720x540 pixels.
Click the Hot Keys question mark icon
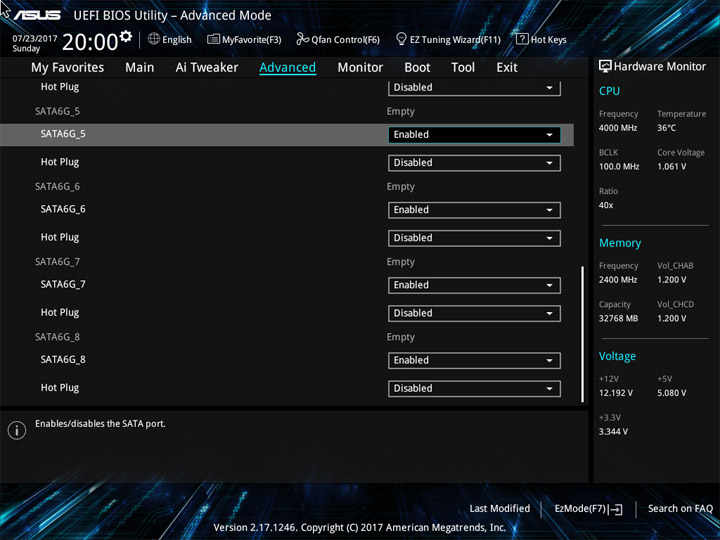point(522,39)
